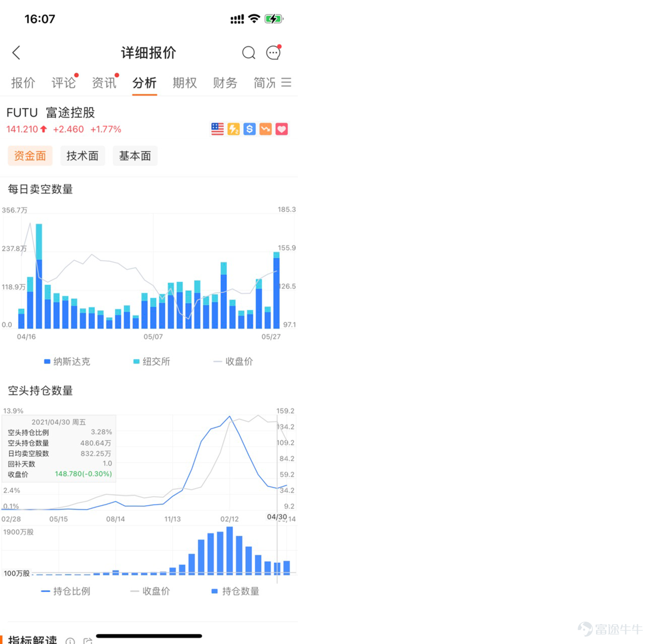Screen dimensions: 651x644
Task: Toggle the 持仓比例 legend series
Action: click(66, 591)
